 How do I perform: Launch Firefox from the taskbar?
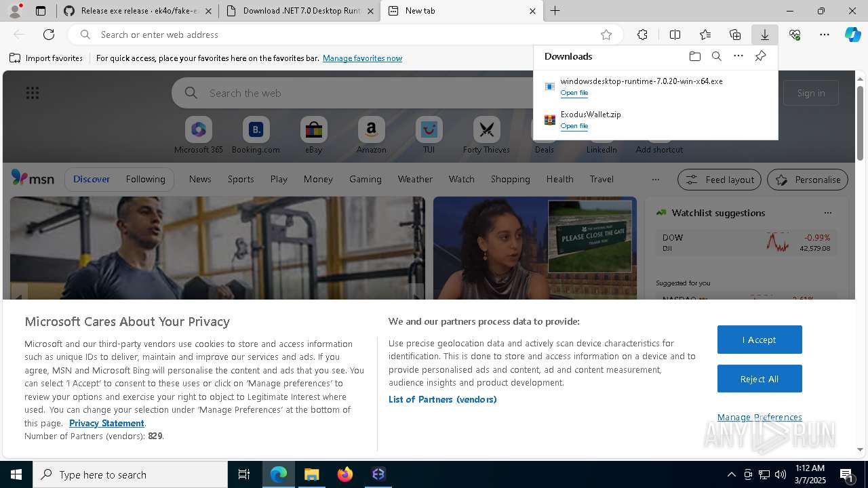(x=345, y=474)
